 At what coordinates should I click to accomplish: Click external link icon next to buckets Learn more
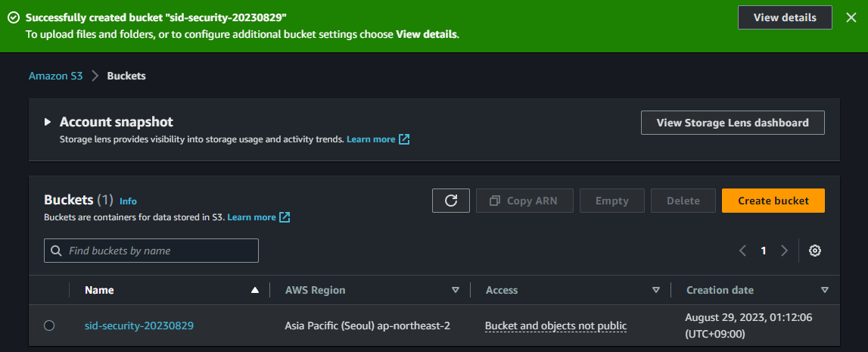(x=285, y=217)
